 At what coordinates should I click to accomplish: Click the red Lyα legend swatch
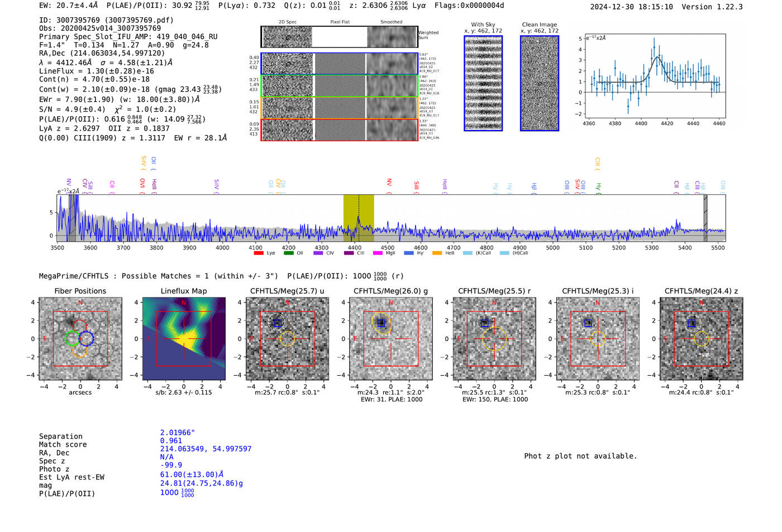(x=259, y=253)
